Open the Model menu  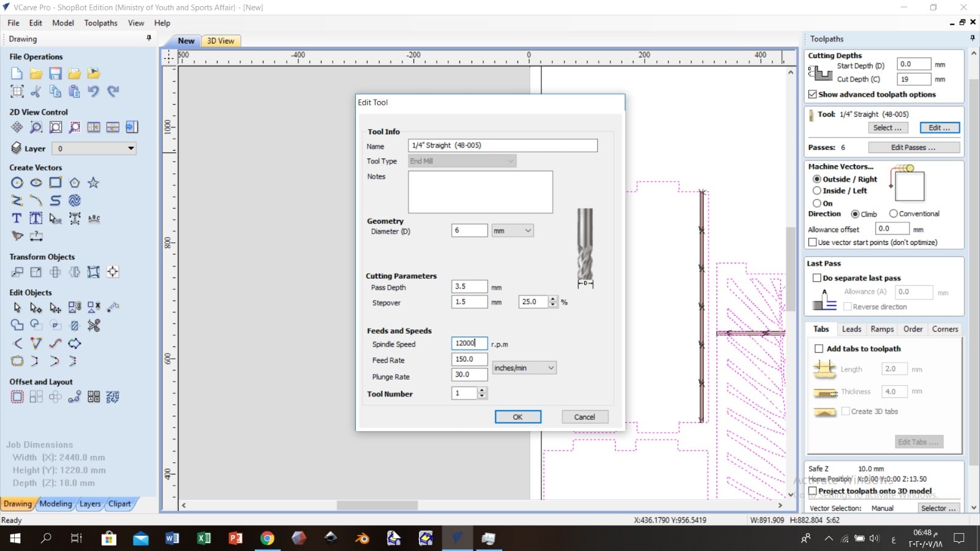pos(63,23)
